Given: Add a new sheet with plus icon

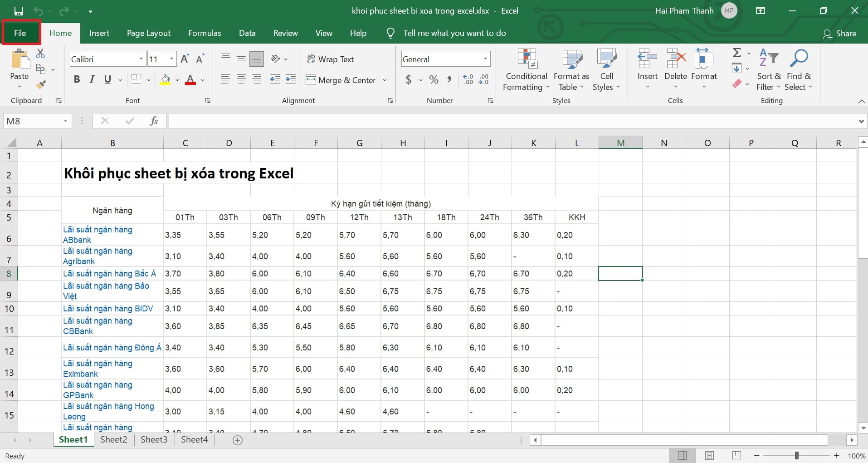Looking at the screenshot, I should click(238, 440).
